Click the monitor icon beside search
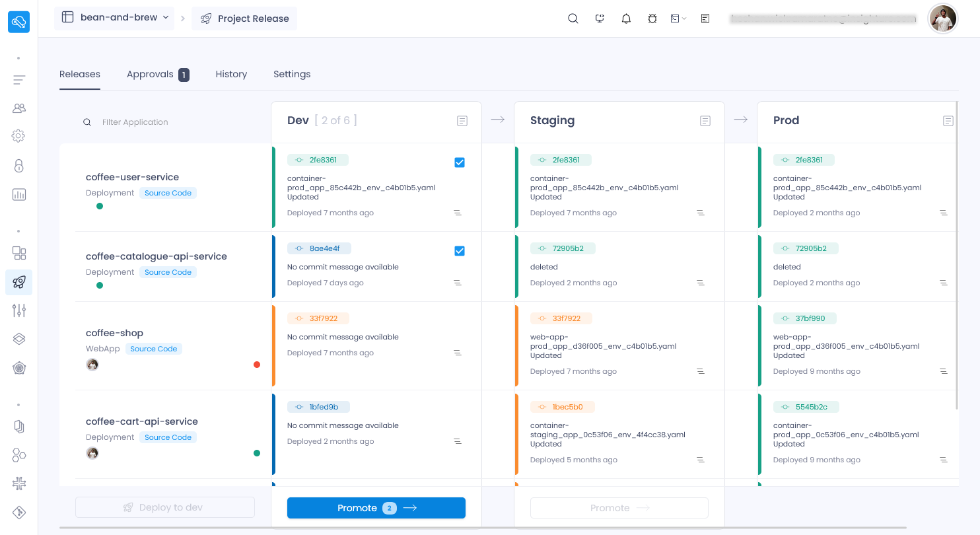Viewport: 980px width, 535px height. [600, 18]
